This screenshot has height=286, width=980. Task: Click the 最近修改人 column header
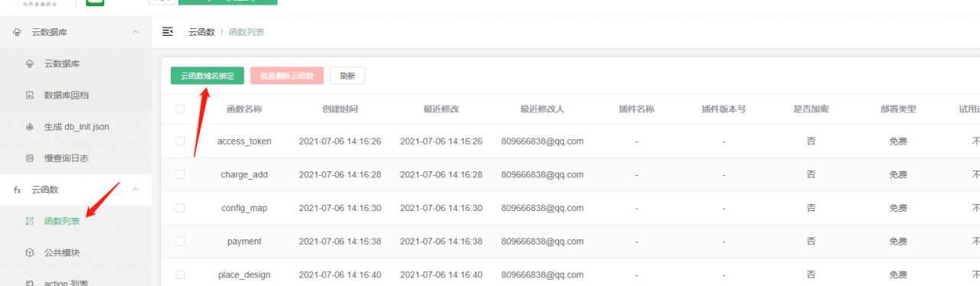(542, 109)
